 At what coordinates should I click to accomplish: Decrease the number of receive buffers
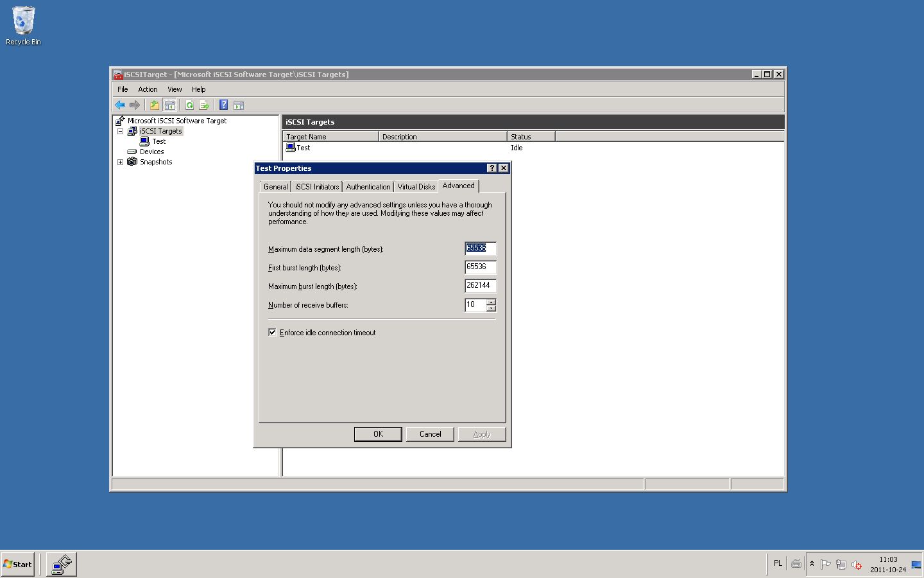pyautogui.click(x=491, y=308)
